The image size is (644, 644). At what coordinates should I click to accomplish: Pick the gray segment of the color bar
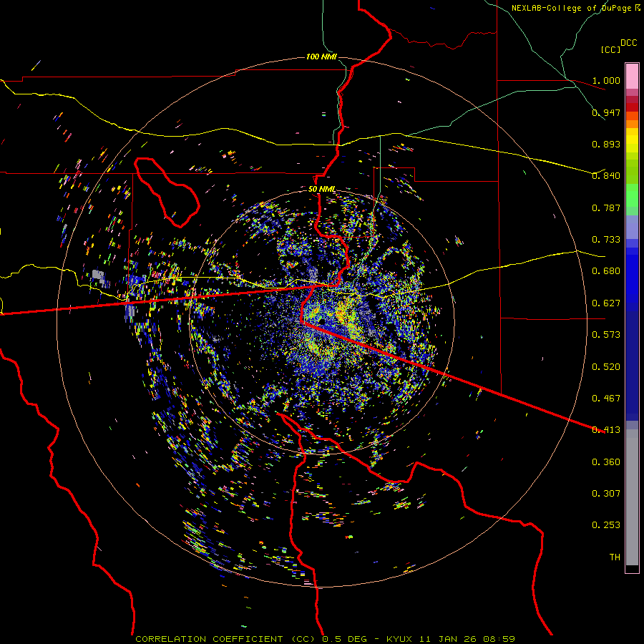click(632, 497)
